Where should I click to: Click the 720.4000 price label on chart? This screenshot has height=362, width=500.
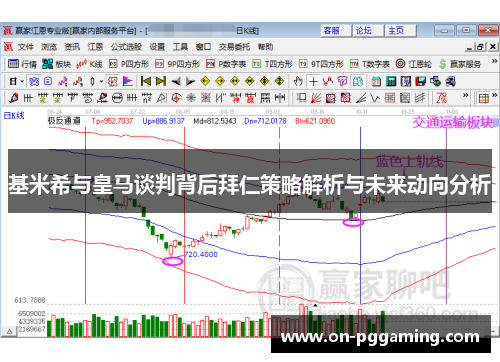point(201,255)
